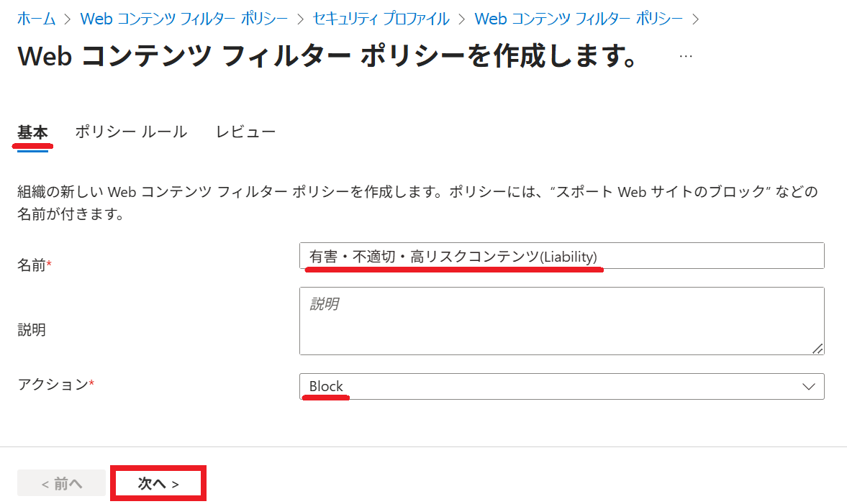The width and height of the screenshot is (847, 504).
Task: Open the ellipsis more options menu beside title
Action: (686, 56)
